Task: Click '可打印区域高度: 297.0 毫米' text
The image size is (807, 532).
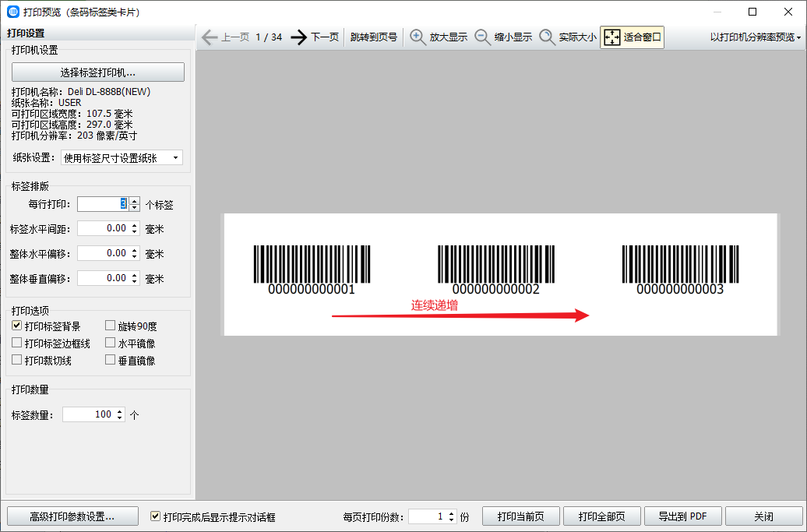Action: click(x=72, y=125)
